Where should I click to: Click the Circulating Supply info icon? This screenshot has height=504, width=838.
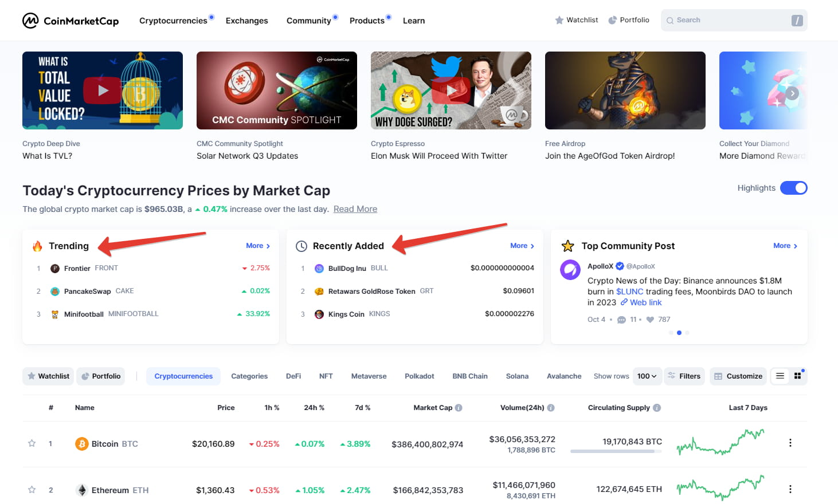coord(657,408)
